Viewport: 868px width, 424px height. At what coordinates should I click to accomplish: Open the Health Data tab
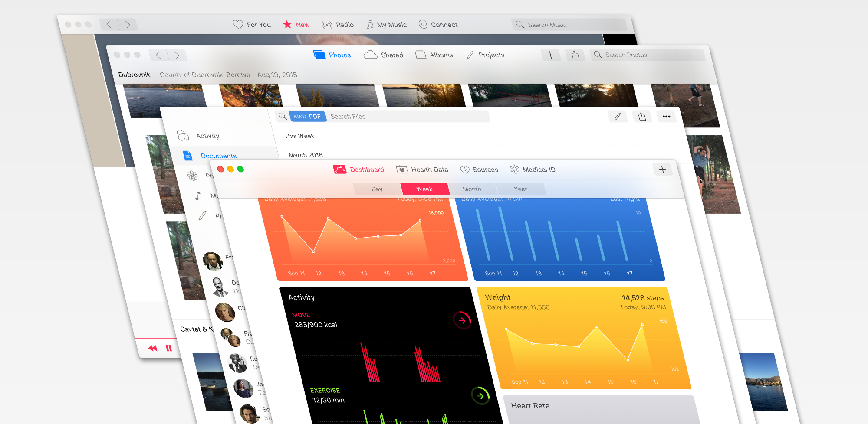[x=422, y=170]
